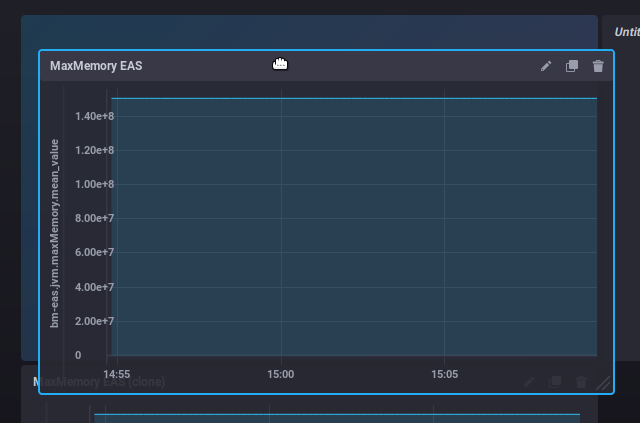This screenshot has height=423, width=640.
Task: Click the 0 label at y-axis bottom
Action: tap(78, 355)
